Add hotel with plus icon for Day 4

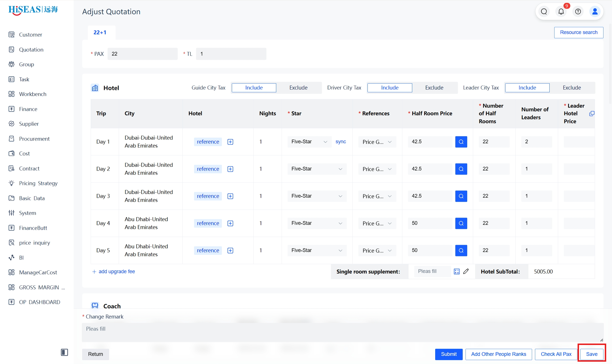coord(230,223)
